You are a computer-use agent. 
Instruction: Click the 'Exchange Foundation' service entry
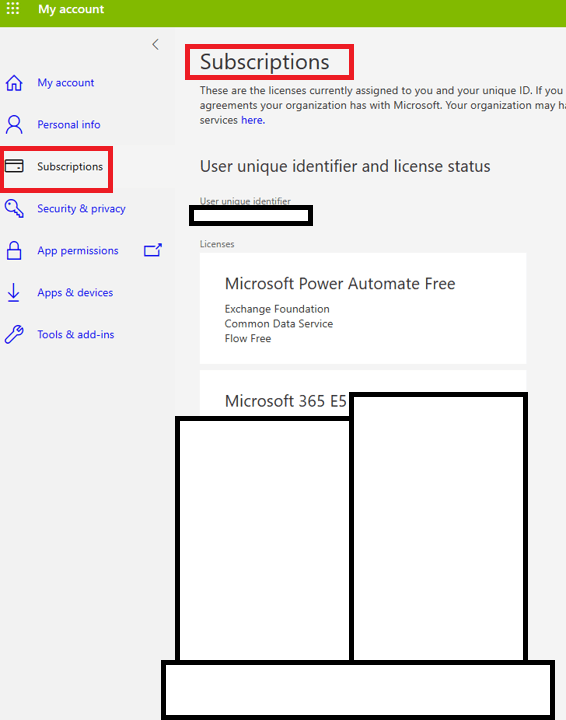277,309
